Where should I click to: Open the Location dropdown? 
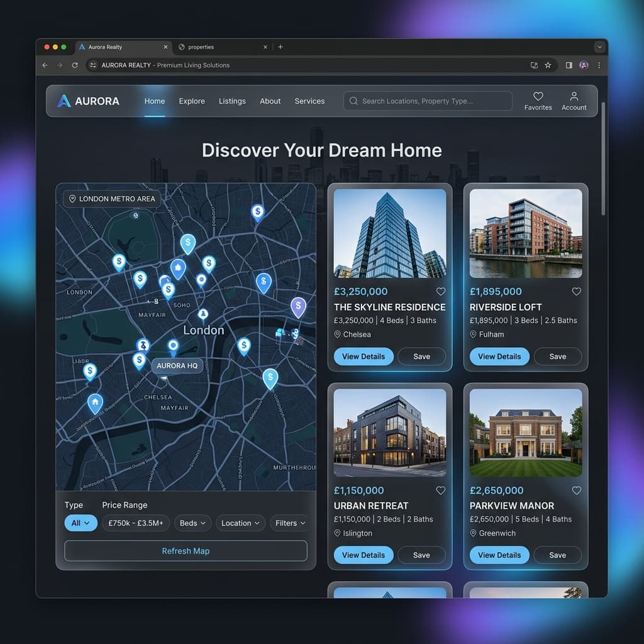pos(241,523)
